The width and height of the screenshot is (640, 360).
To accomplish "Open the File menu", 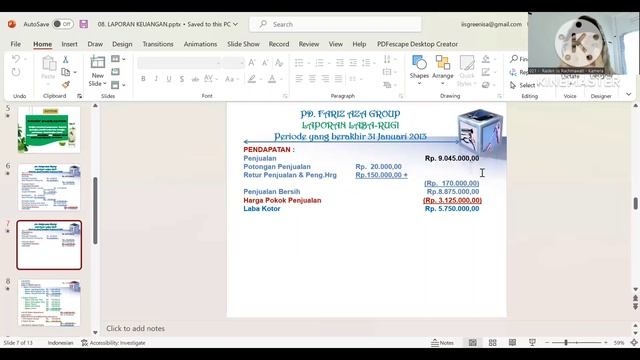I will pos(16,44).
